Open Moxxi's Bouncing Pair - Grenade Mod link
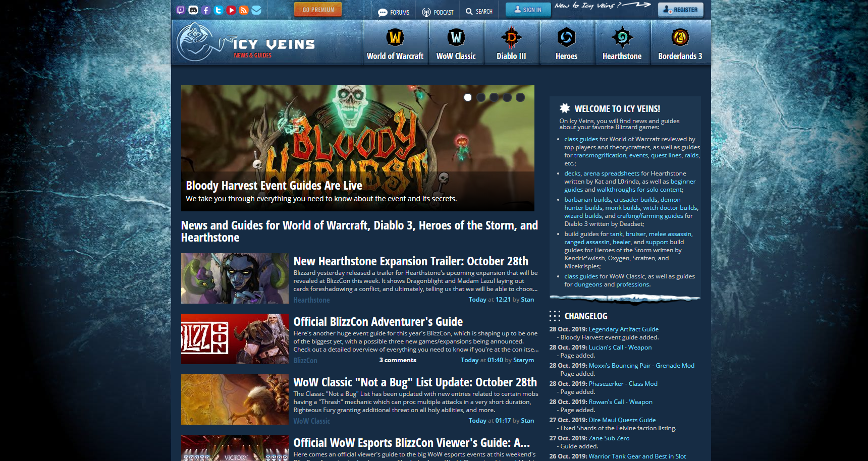 (641, 366)
